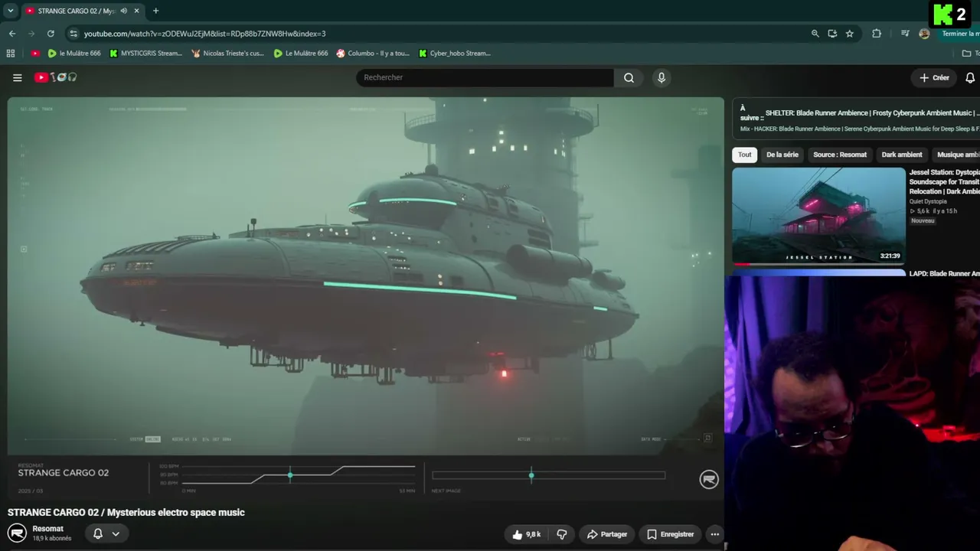Click the video title STRANGE CARGO 02 / Mysterious electro
The image size is (980, 551).
pyautogui.click(x=126, y=512)
